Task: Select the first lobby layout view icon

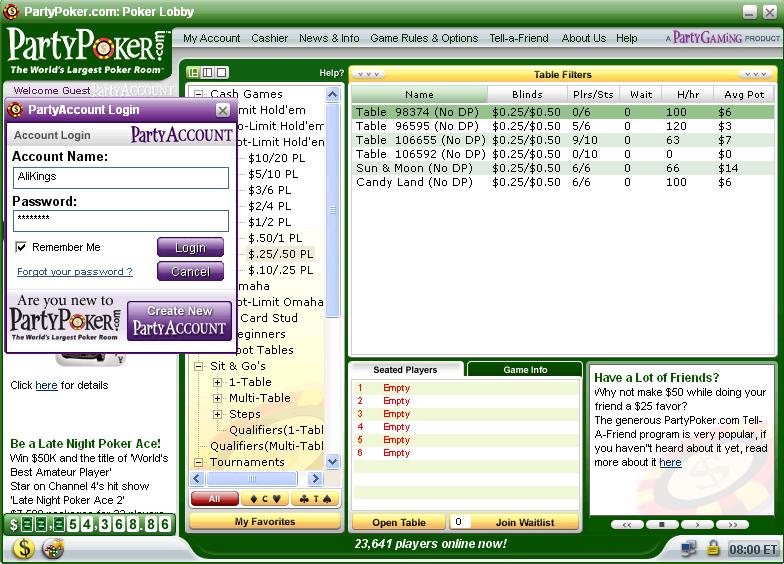Action: tap(193, 72)
